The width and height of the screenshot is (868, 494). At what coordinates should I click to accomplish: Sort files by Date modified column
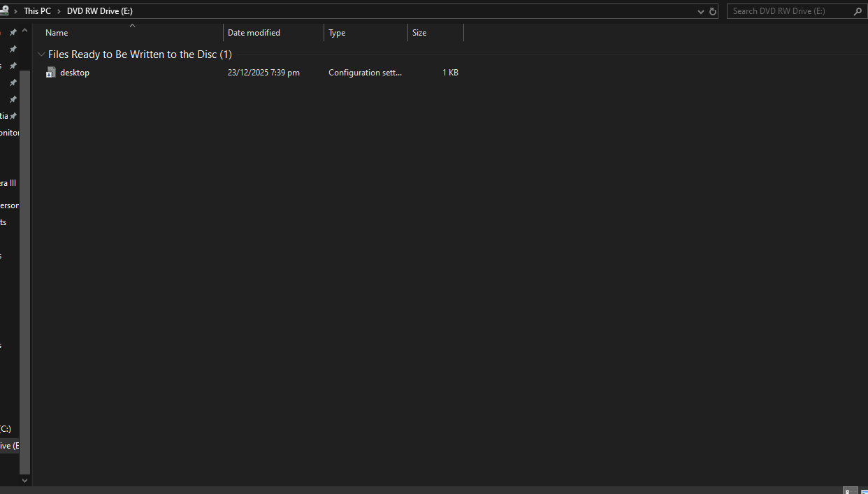click(273, 33)
